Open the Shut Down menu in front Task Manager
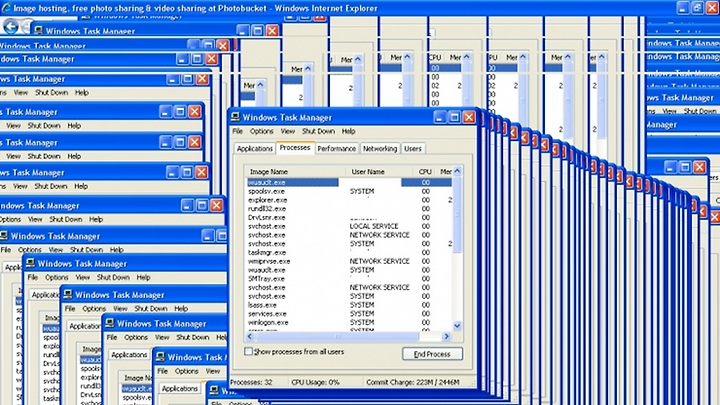The image size is (720, 405). [318, 131]
